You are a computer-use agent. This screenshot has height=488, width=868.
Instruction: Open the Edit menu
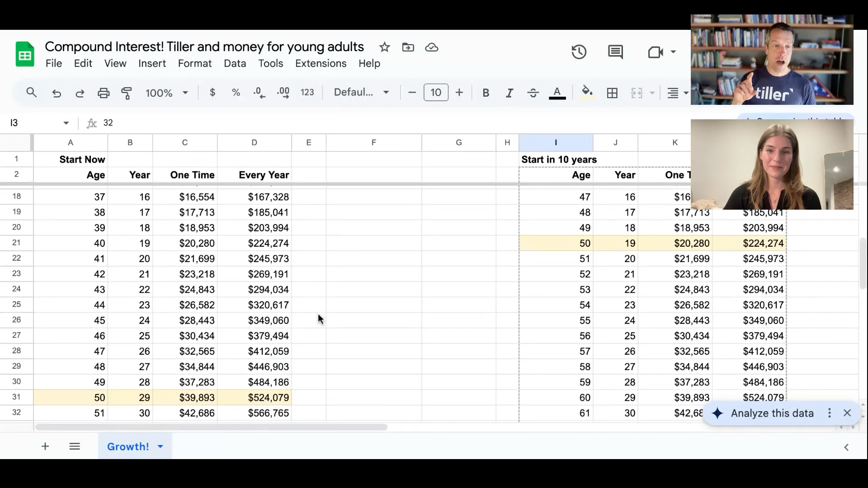pos(83,64)
